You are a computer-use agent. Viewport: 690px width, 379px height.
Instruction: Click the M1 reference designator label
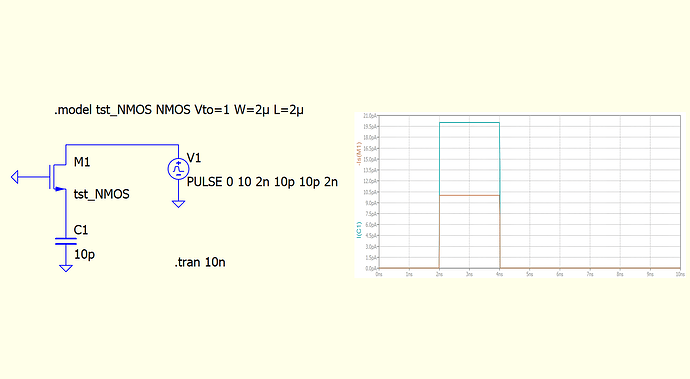[82, 162]
